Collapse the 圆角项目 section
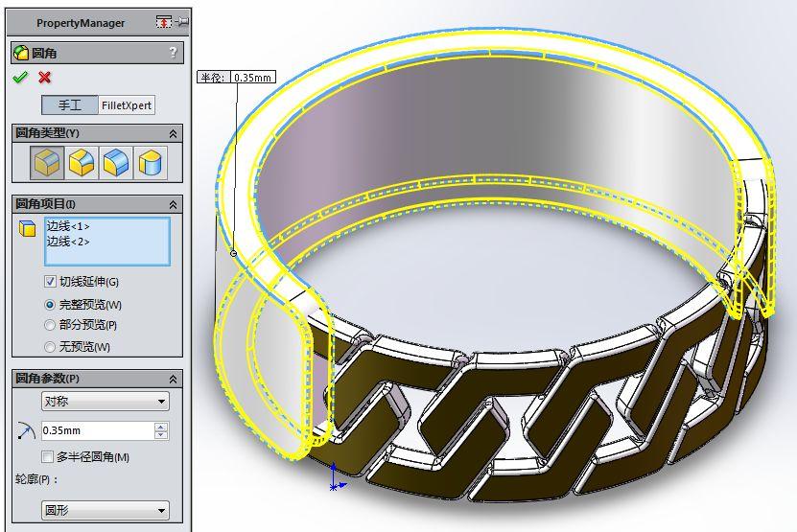Viewport: 797px width, 532px height. 173,204
